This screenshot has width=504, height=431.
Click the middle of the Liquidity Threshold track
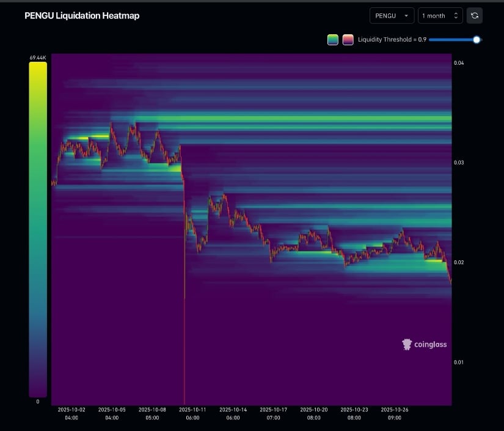453,40
